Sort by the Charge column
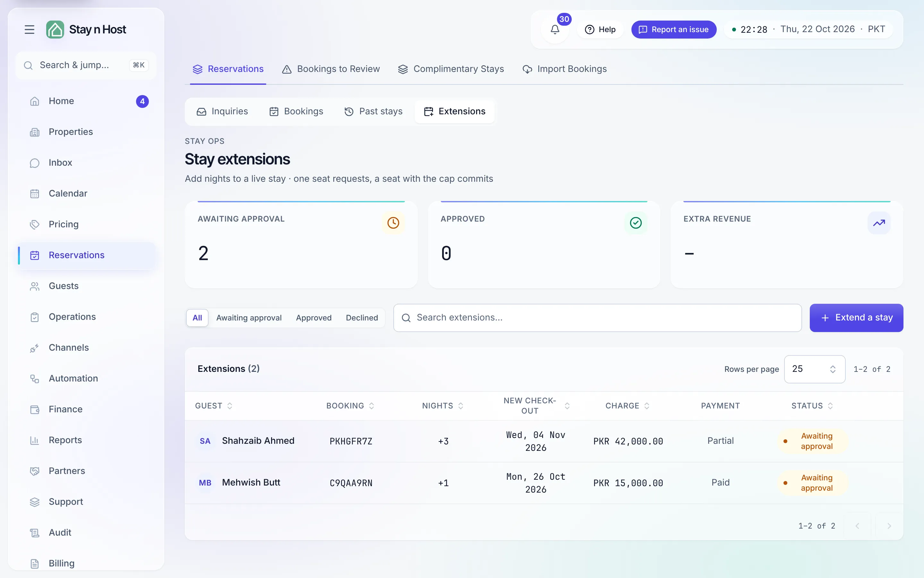 click(x=627, y=406)
